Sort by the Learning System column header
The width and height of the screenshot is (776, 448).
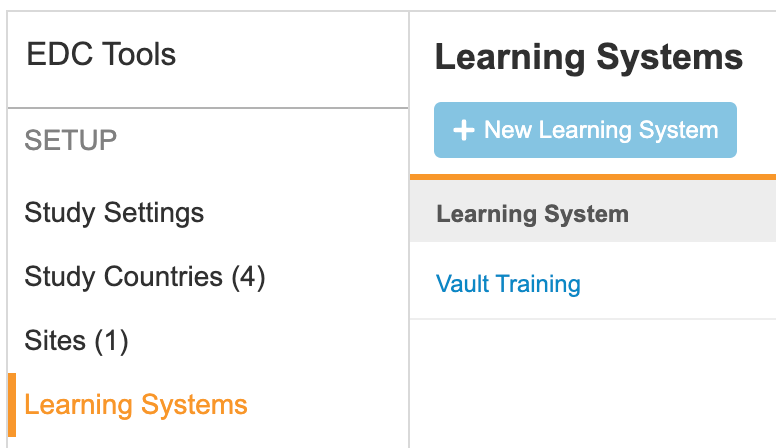point(532,213)
